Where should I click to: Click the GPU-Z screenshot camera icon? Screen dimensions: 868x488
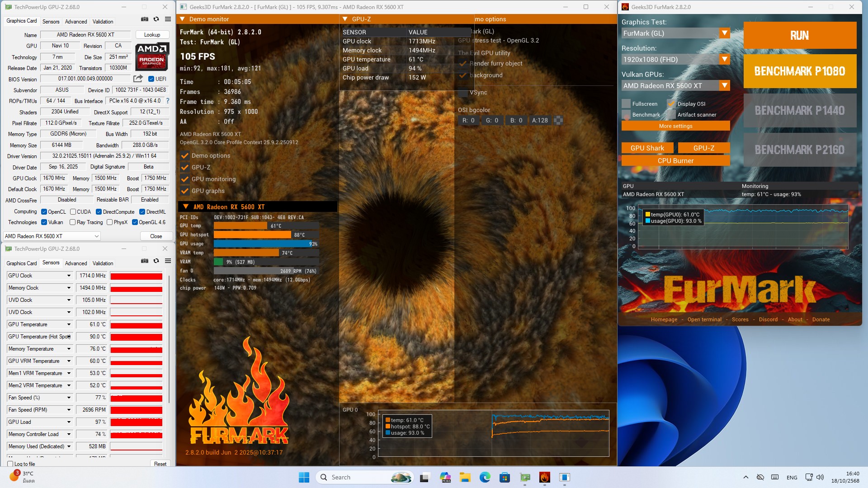[144, 19]
